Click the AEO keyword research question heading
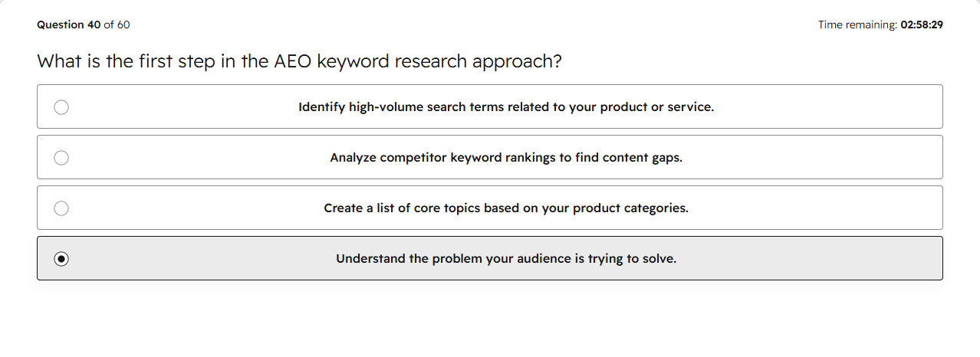 [x=300, y=61]
